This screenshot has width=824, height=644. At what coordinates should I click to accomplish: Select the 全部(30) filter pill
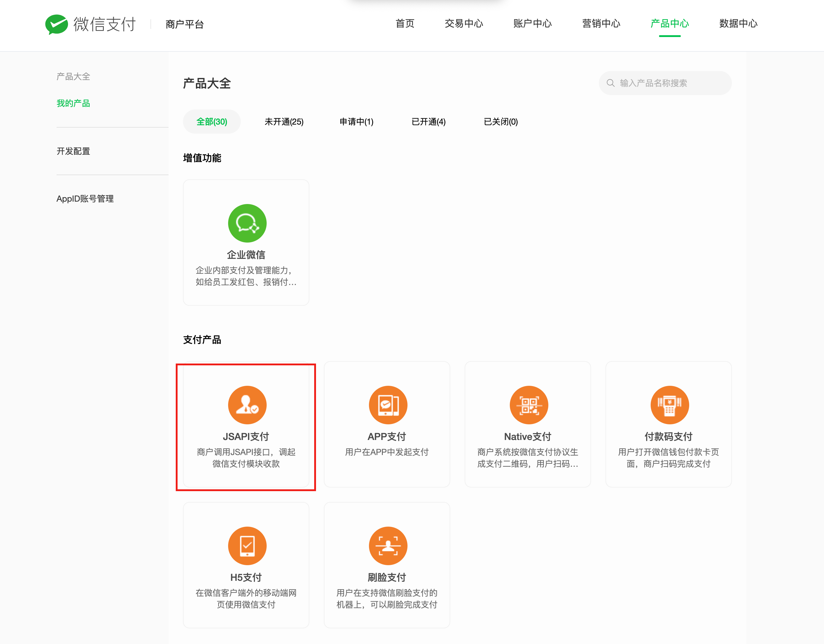(x=211, y=122)
